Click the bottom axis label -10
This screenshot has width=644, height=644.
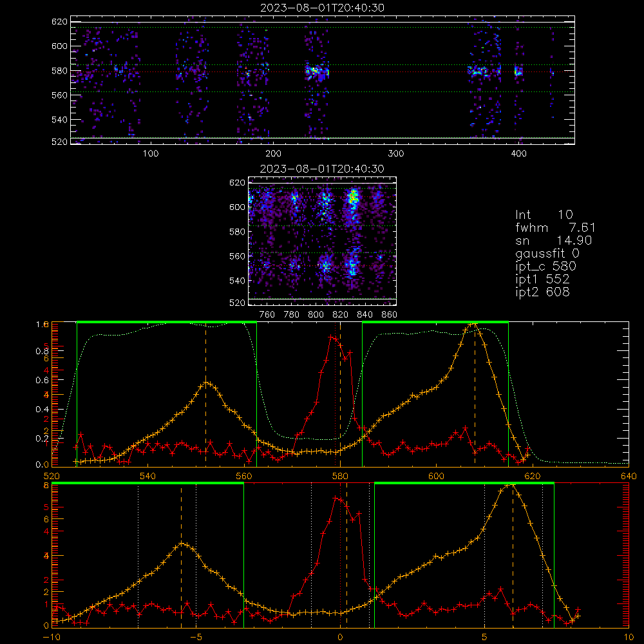pyautogui.click(x=52, y=637)
